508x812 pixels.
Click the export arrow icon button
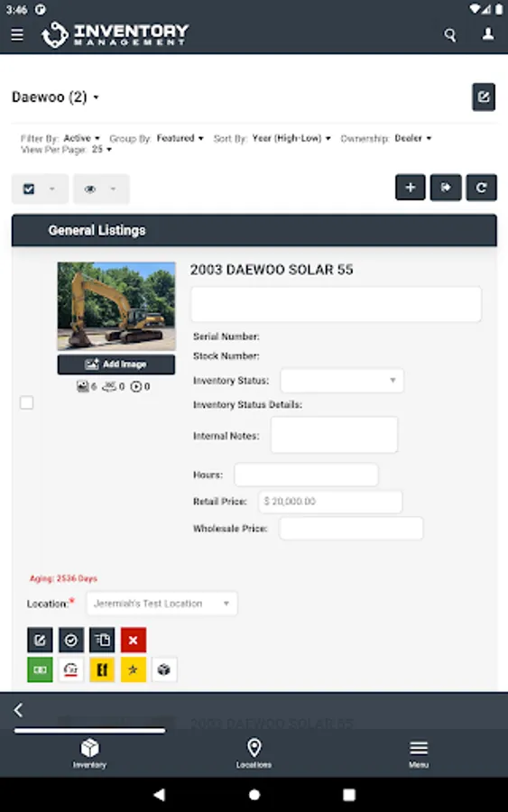pyautogui.click(x=446, y=188)
